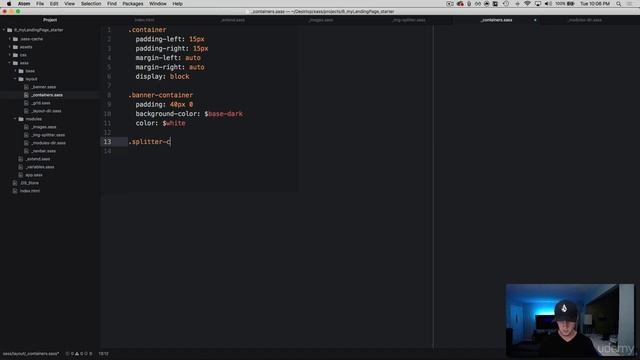Select the css folder icon
Screen dimensions: 640x360
(15, 55)
